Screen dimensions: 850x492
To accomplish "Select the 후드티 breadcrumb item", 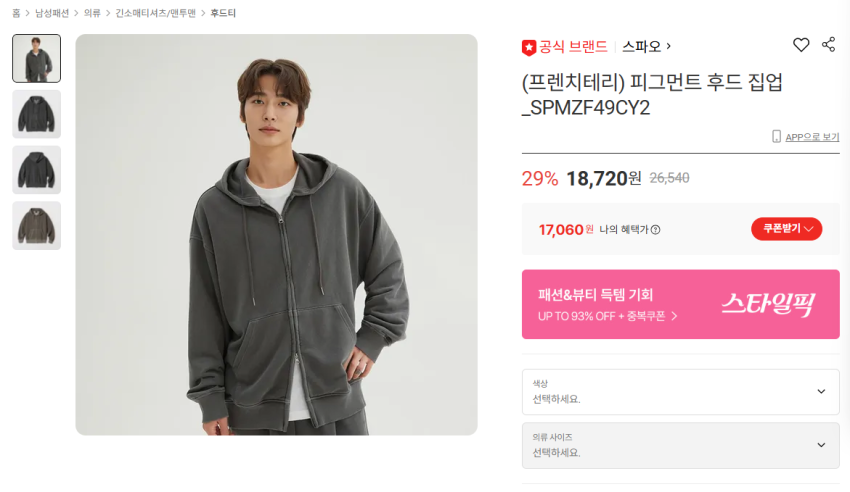I will (x=223, y=13).
